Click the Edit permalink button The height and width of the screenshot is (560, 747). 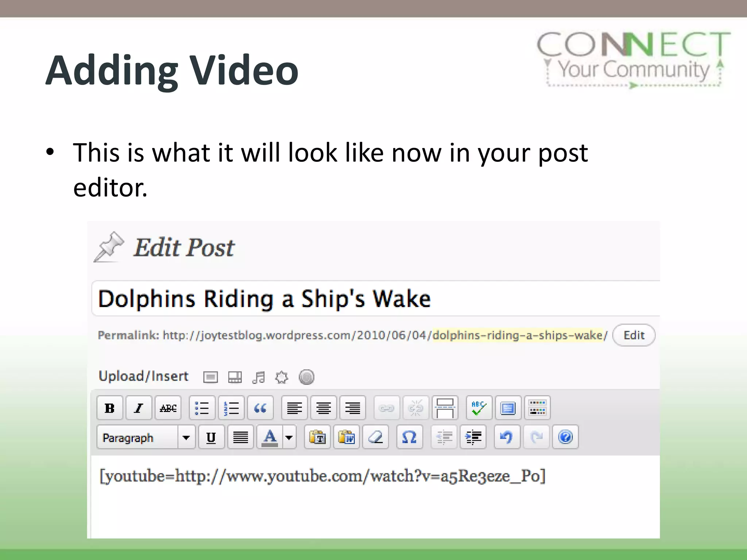pyautogui.click(x=634, y=335)
